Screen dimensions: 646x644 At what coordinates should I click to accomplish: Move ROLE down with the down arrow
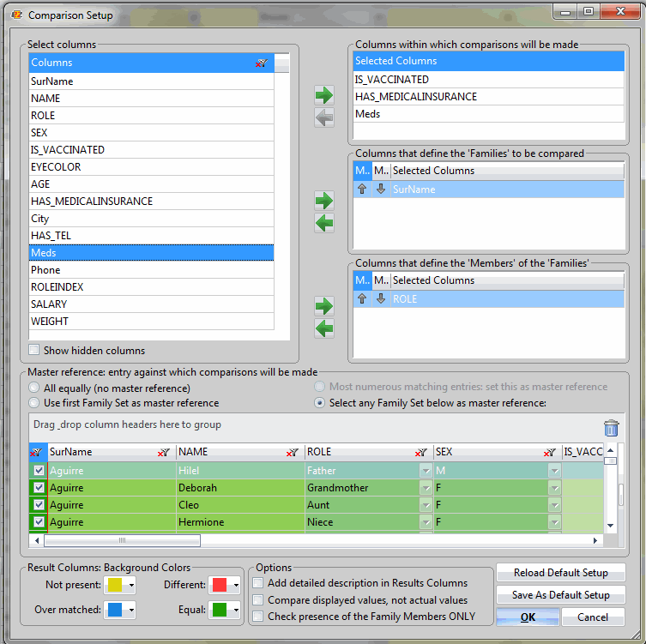click(x=381, y=299)
